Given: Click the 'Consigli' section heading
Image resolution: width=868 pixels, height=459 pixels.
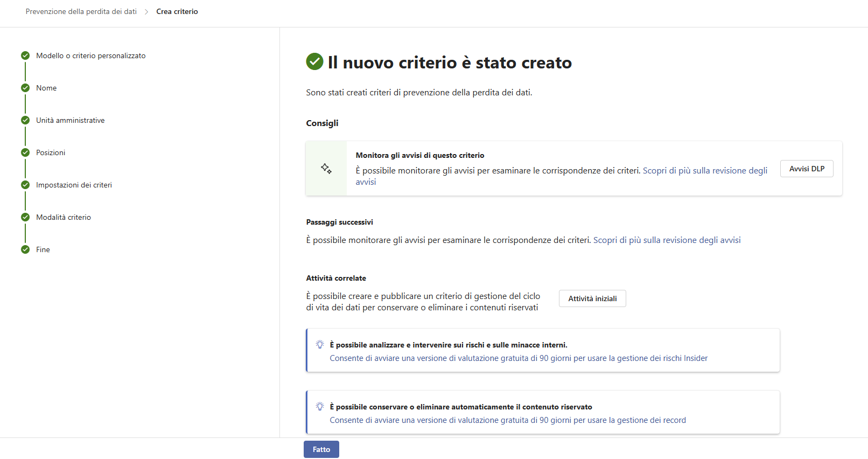Looking at the screenshot, I should [x=322, y=123].
